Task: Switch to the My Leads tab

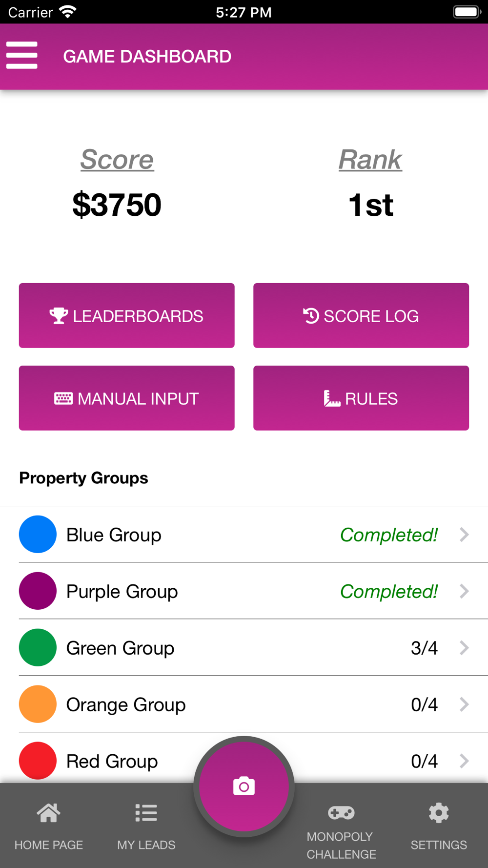Action: (146, 826)
